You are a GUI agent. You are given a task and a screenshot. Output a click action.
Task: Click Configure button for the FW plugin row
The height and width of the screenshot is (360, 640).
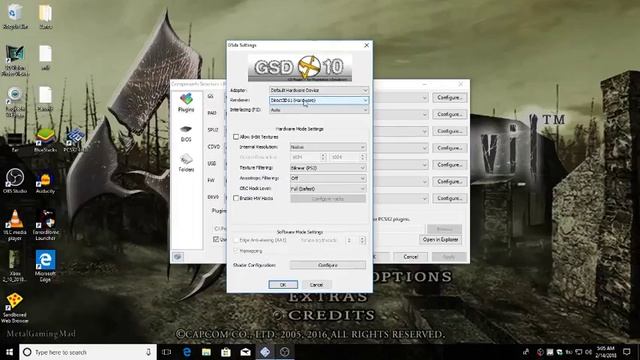tap(449, 181)
